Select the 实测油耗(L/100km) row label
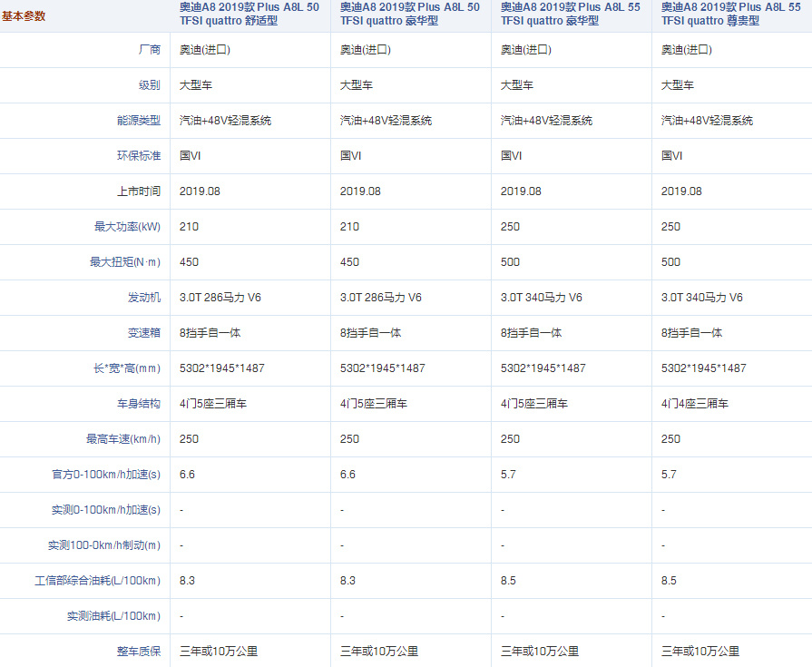Image resolution: width=812 pixels, height=667 pixels. click(114, 616)
